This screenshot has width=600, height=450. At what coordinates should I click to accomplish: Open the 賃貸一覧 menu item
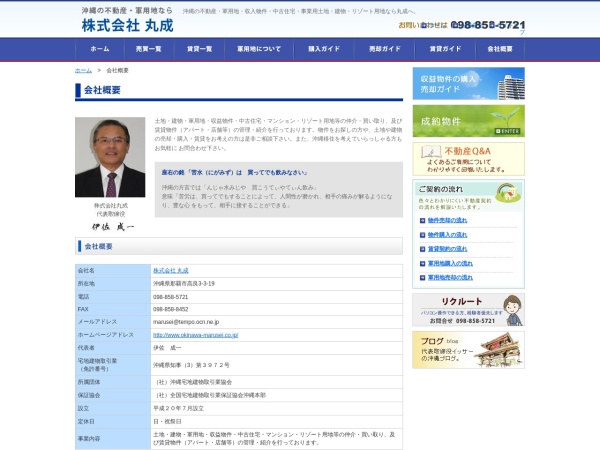pyautogui.click(x=199, y=49)
